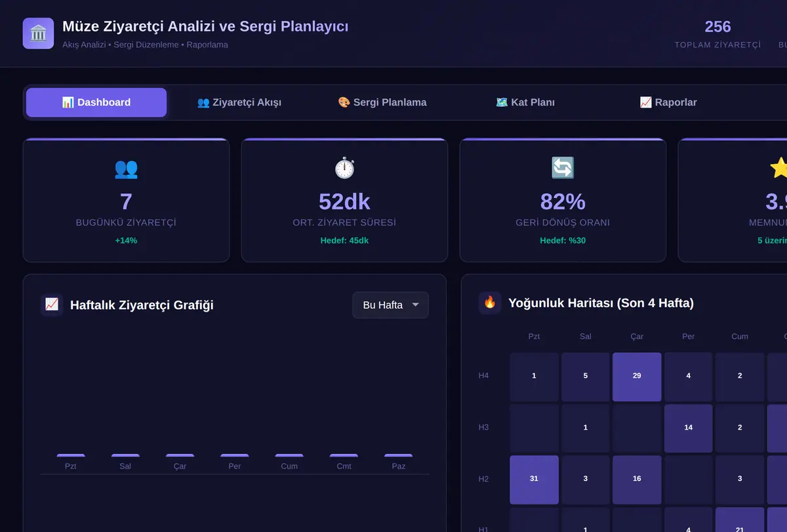Click the Paz bar in weekly chart
787x532 pixels.
399,455
